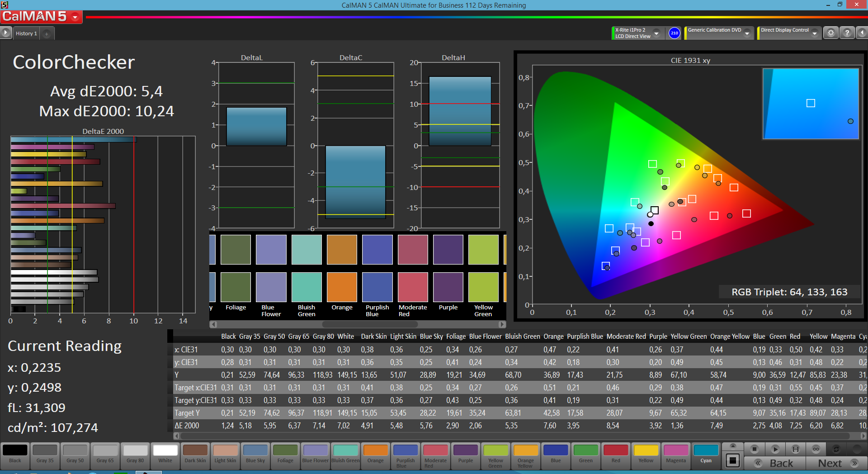Click the RGB Triplet: 64, 133, 163 readout
The height and width of the screenshot is (474, 868).
click(x=789, y=292)
